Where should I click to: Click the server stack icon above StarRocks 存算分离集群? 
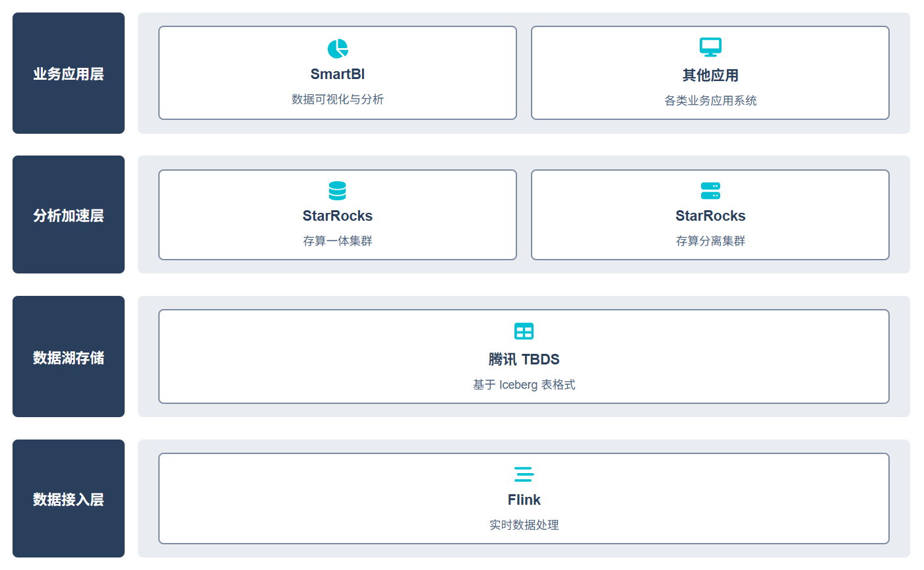710,190
